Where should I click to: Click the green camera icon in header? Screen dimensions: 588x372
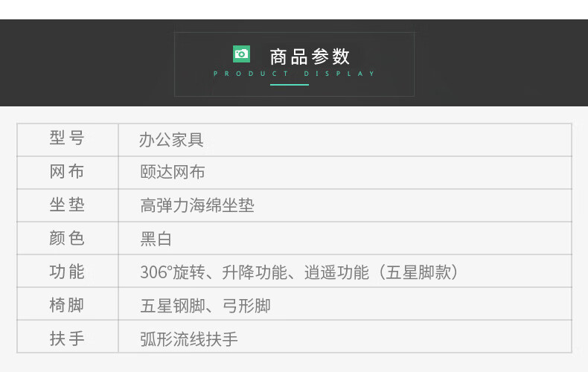tap(241, 54)
